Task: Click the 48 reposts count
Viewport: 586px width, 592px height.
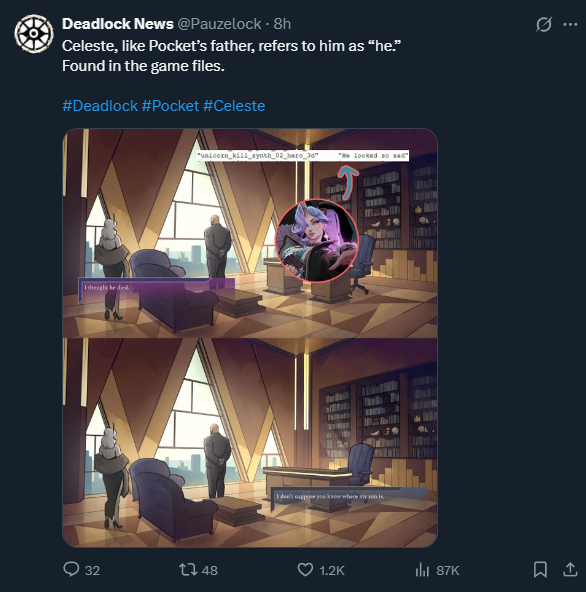Action: (x=210, y=570)
